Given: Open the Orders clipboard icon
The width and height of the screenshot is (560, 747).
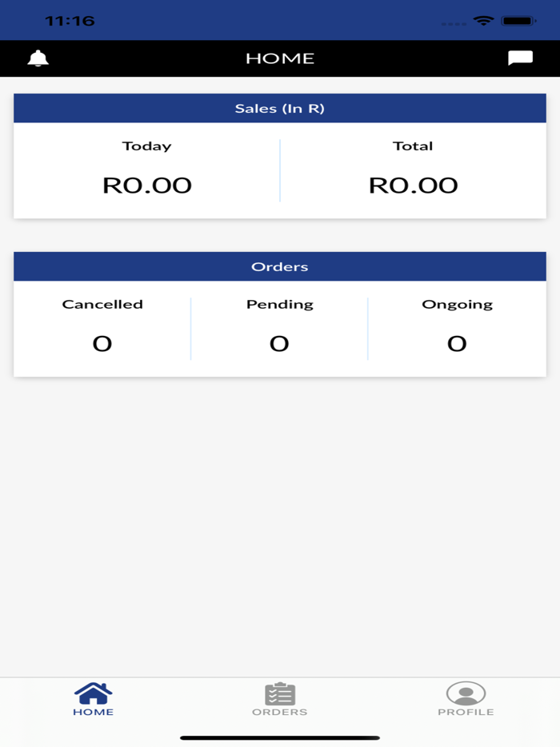Looking at the screenshot, I should [279, 693].
